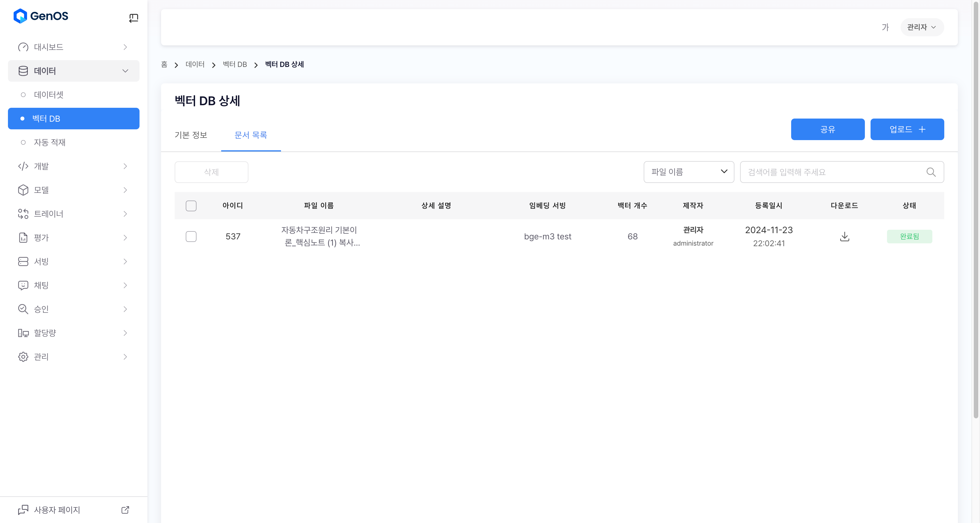980x523 pixels.
Task: Switch to the 기본 정보 tab
Action: point(191,135)
